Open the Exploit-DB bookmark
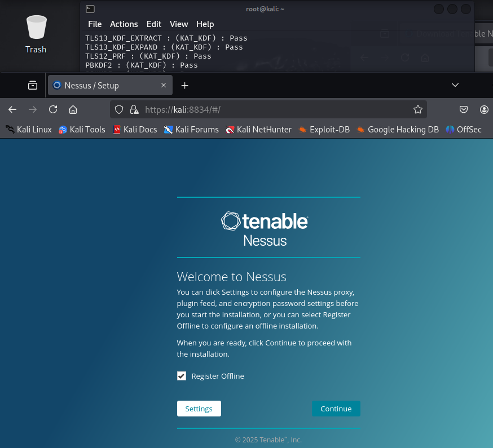Image resolution: width=493 pixels, height=448 pixels. pyautogui.click(x=324, y=130)
